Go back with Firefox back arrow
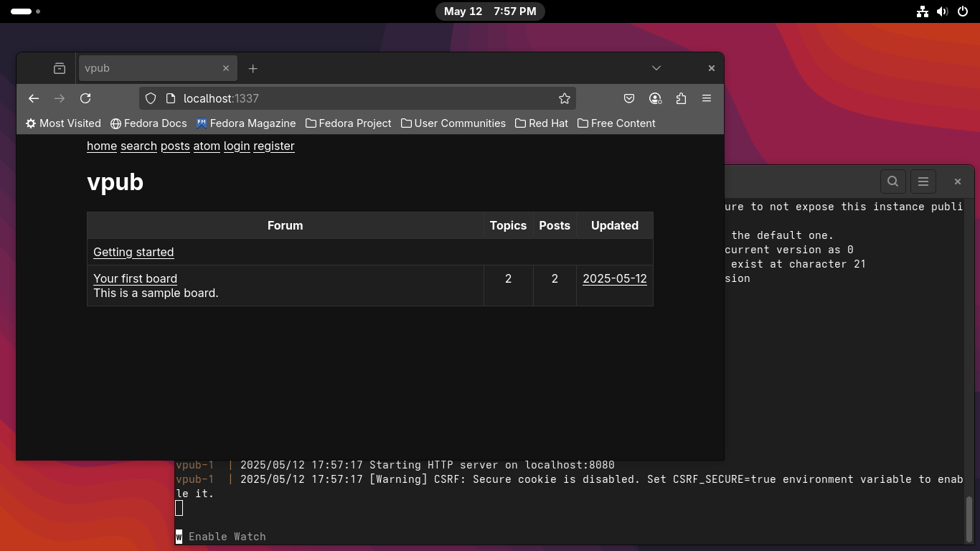980x551 pixels. pos(34,98)
